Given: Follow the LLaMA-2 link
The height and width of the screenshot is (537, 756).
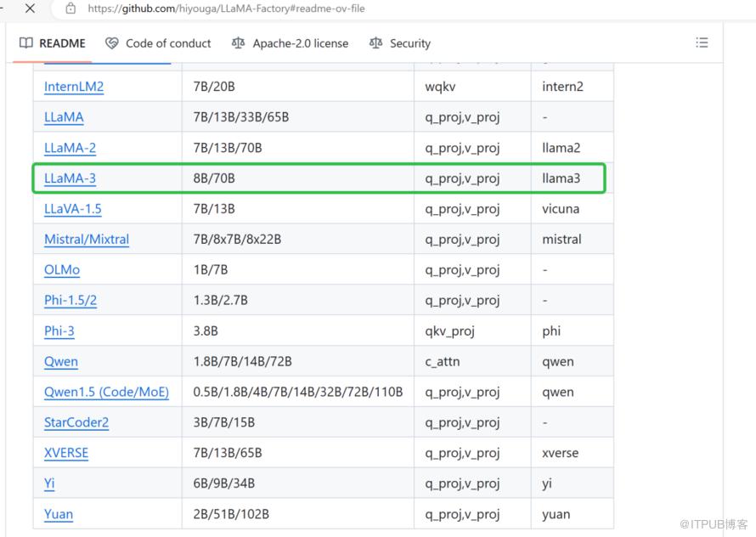Looking at the screenshot, I should tap(70, 148).
